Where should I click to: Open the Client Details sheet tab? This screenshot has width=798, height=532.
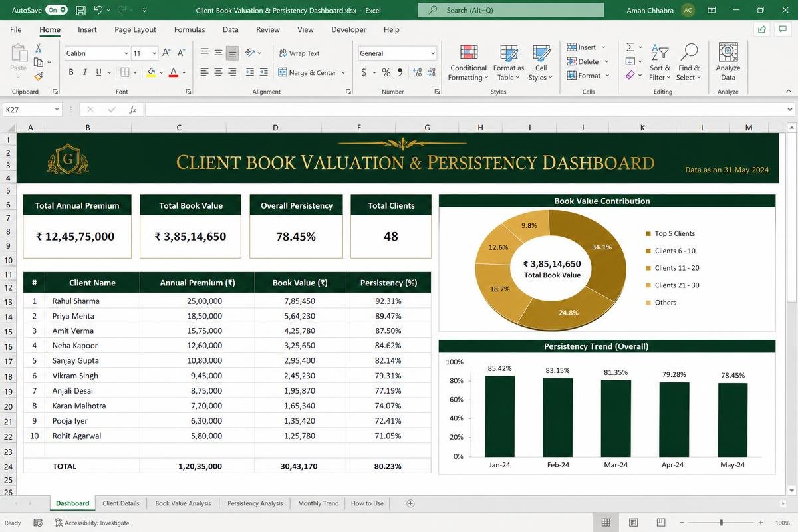(x=121, y=503)
